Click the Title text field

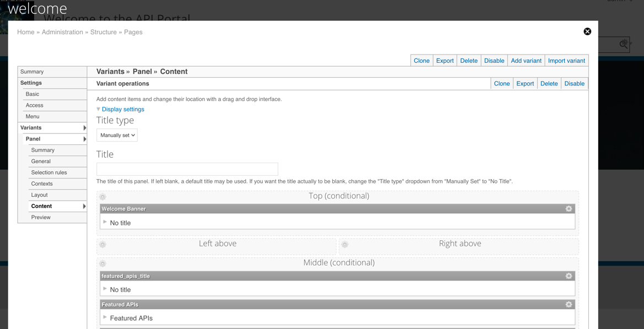[x=187, y=169]
